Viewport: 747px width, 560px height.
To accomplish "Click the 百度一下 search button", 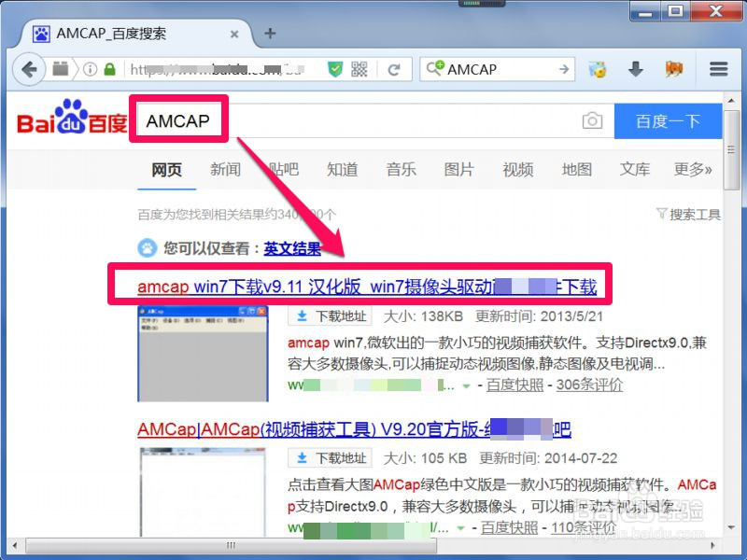I will [x=668, y=121].
